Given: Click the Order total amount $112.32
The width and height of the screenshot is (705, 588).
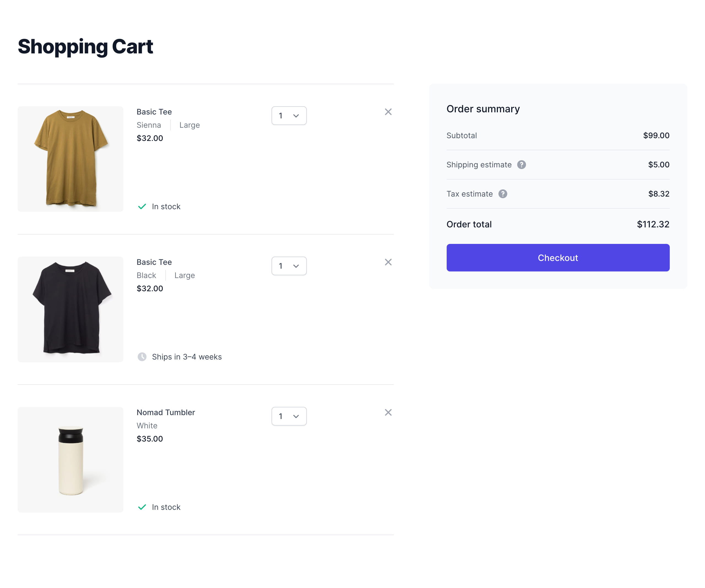Looking at the screenshot, I should (x=653, y=224).
